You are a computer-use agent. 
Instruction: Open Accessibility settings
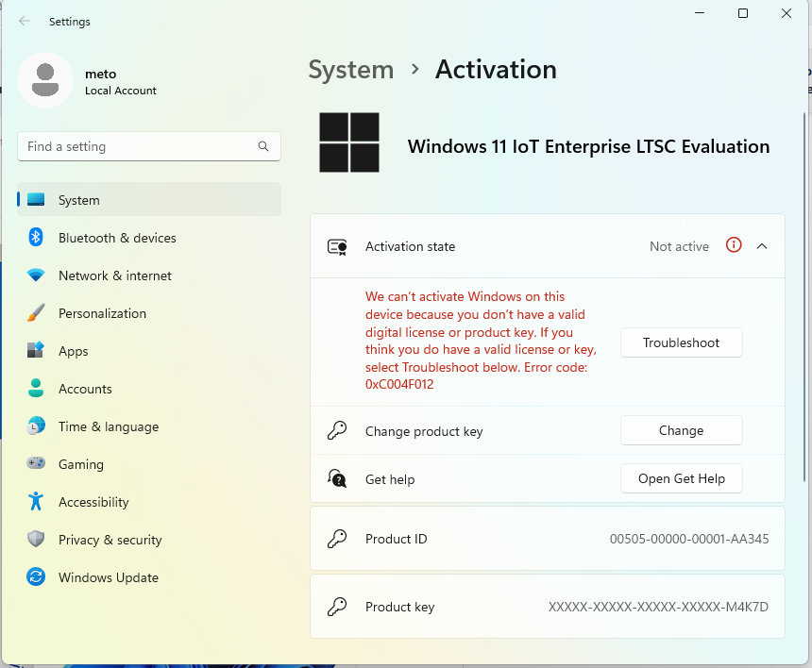pyautogui.click(x=149, y=502)
